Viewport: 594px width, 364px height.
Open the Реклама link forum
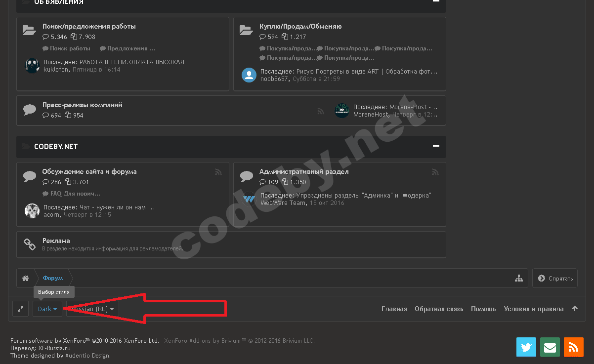coord(56,241)
